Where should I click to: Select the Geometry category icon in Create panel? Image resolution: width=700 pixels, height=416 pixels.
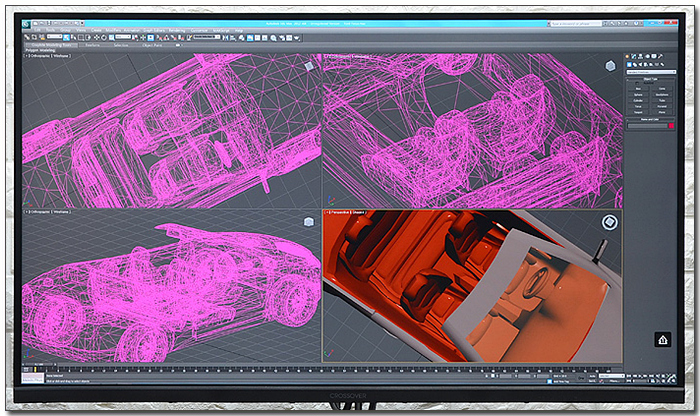click(x=628, y=65)
